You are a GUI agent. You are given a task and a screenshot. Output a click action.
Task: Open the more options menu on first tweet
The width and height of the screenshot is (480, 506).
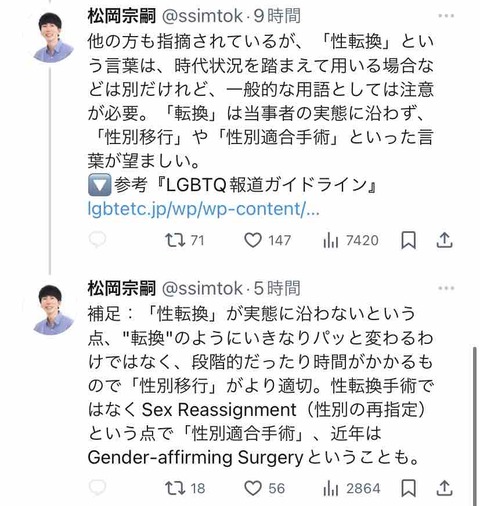pyautogui.click(x=446, y=16)
